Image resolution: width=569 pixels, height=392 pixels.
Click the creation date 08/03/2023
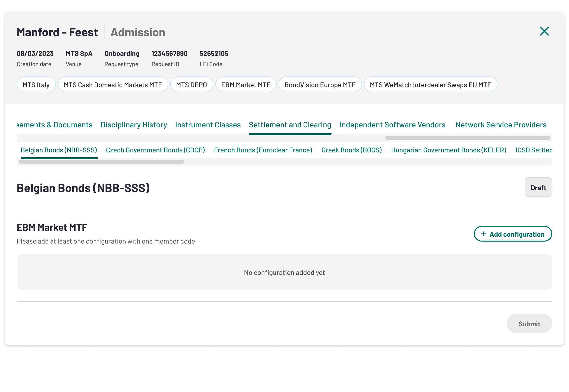pos(35,54)
